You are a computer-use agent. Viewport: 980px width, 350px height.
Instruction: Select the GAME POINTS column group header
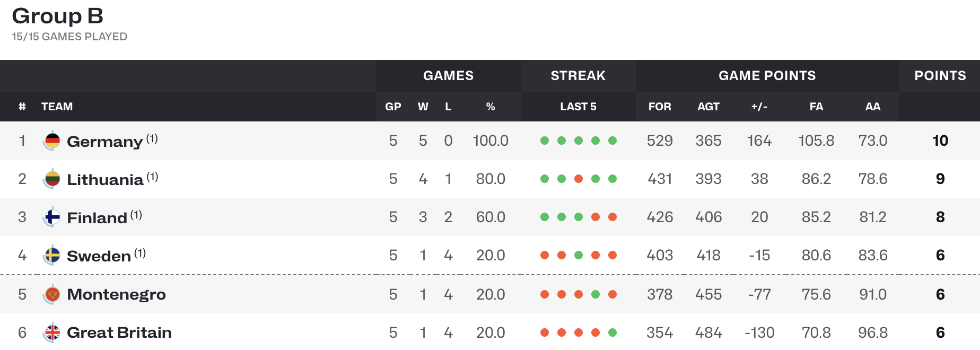click(x=767, y=75)
